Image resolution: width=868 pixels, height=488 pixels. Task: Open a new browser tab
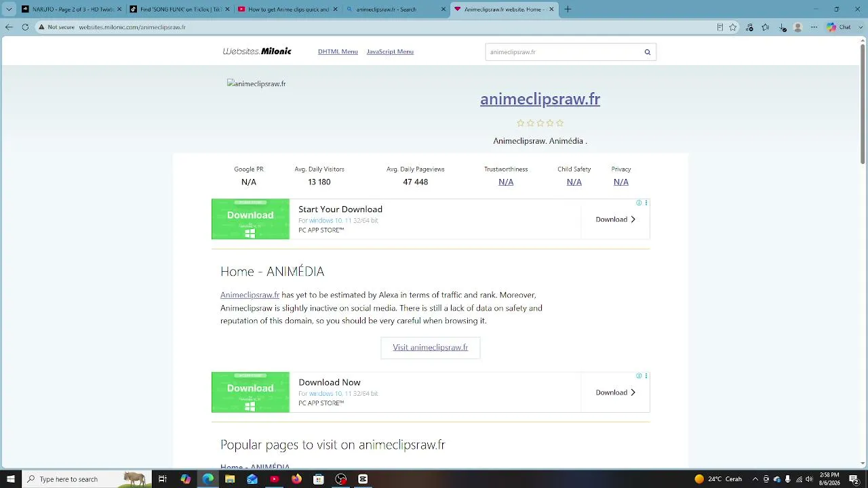[x=568, y=9]
